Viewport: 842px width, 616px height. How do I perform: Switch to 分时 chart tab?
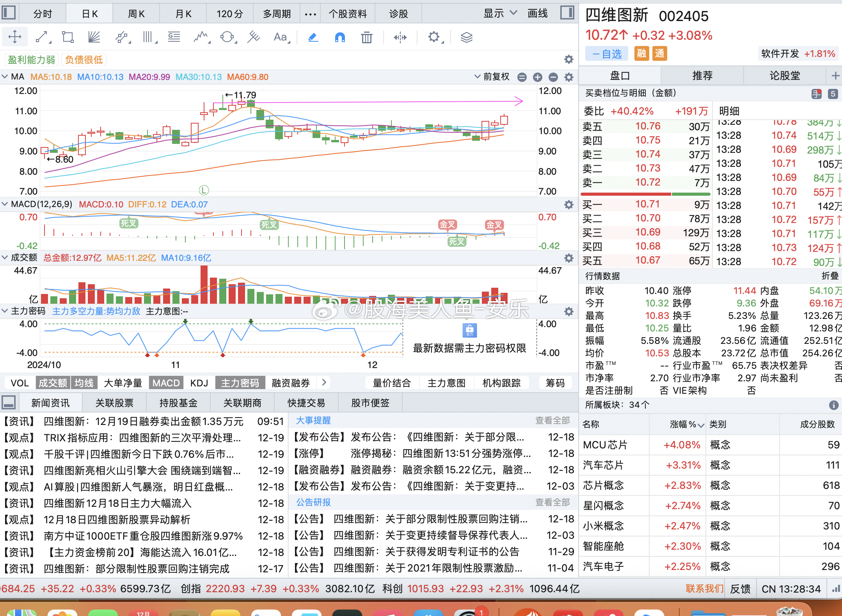pos(43,14)
